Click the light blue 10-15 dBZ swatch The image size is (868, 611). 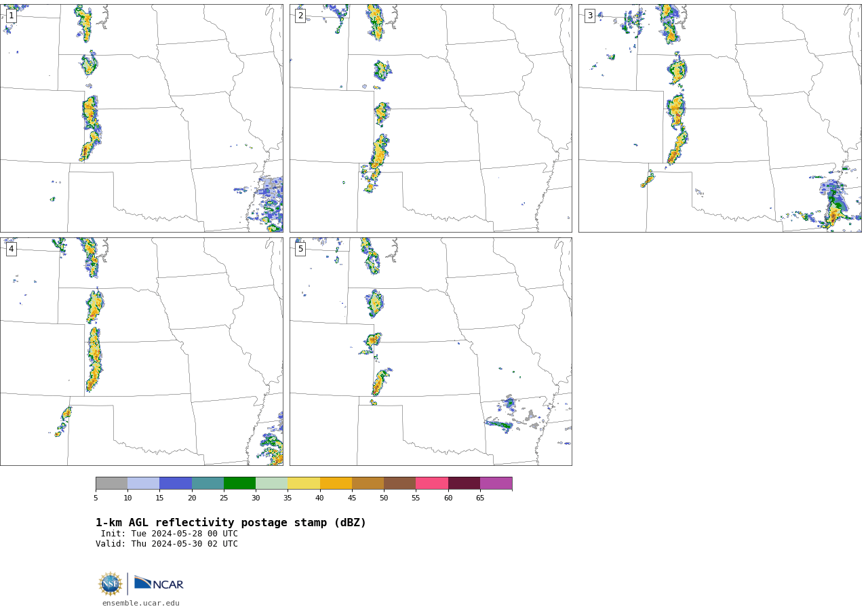coord(143,484)
